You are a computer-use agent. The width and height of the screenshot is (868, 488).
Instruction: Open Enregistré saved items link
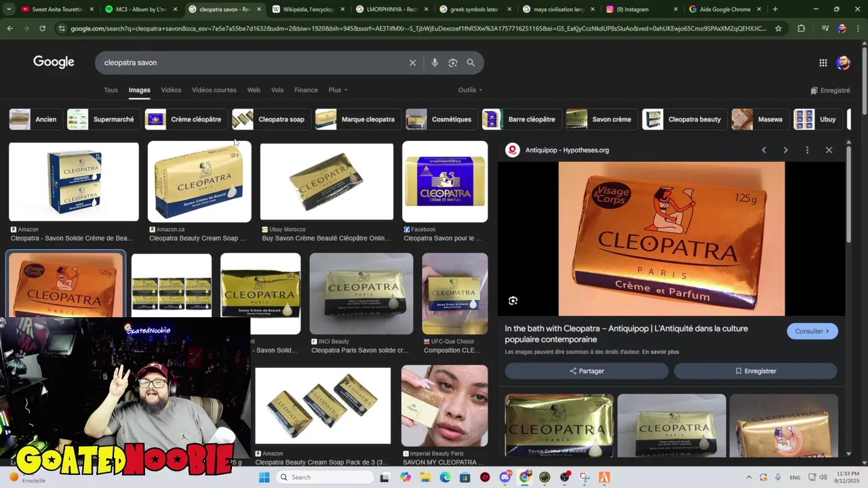tap(830, 90)
